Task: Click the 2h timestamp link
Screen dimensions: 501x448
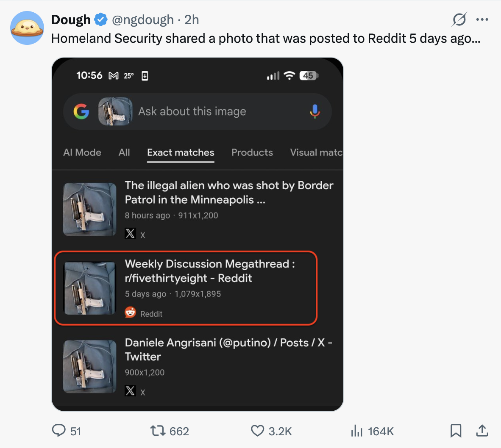Action: coord(192,19)
